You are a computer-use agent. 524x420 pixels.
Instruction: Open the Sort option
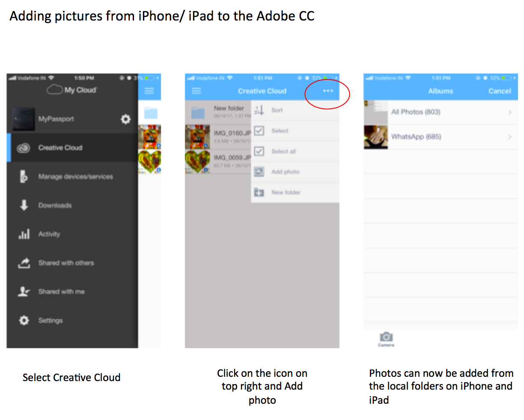(x=295, y=110)
